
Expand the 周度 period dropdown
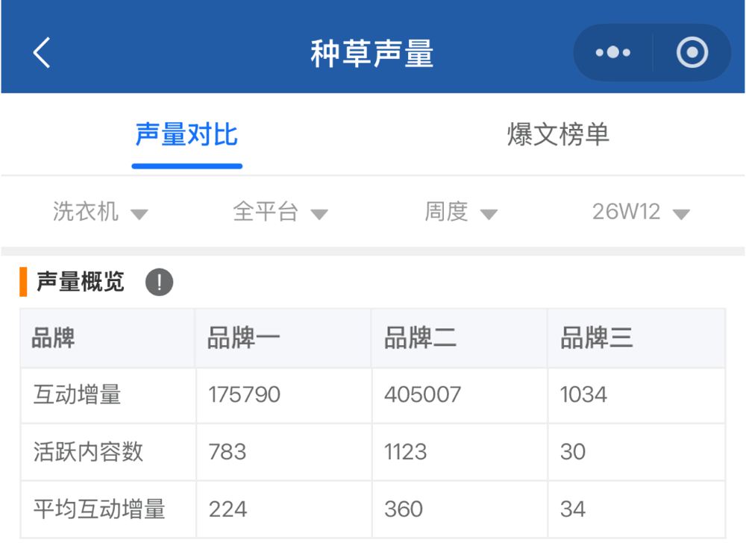460,213
